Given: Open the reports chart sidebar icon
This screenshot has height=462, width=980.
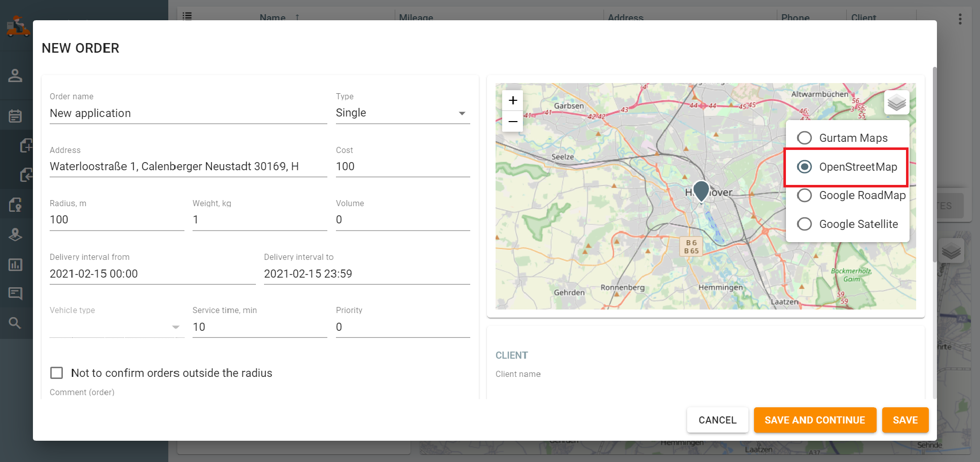Looking at the screenshot, I should [x=15, y=264].
